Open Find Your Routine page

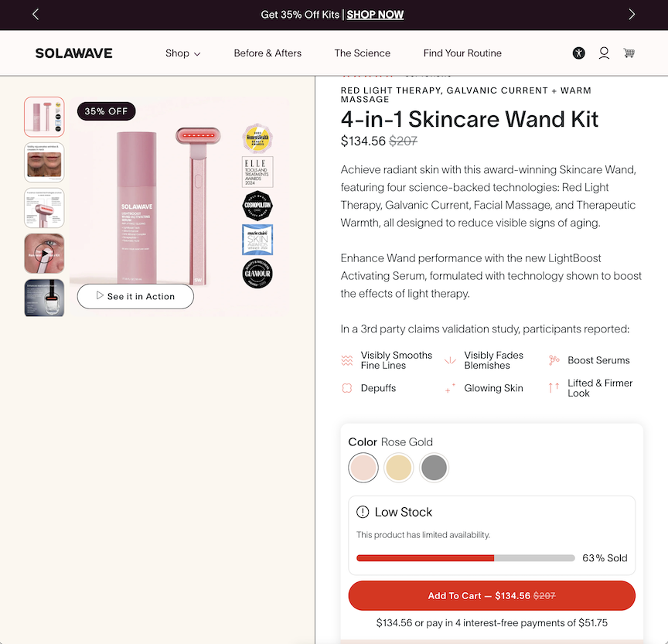462,53
